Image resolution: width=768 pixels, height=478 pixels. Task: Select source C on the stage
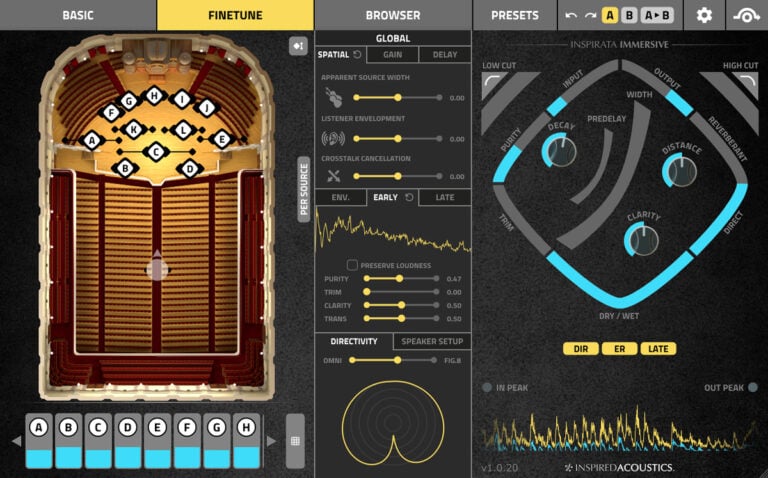(156, 152)
